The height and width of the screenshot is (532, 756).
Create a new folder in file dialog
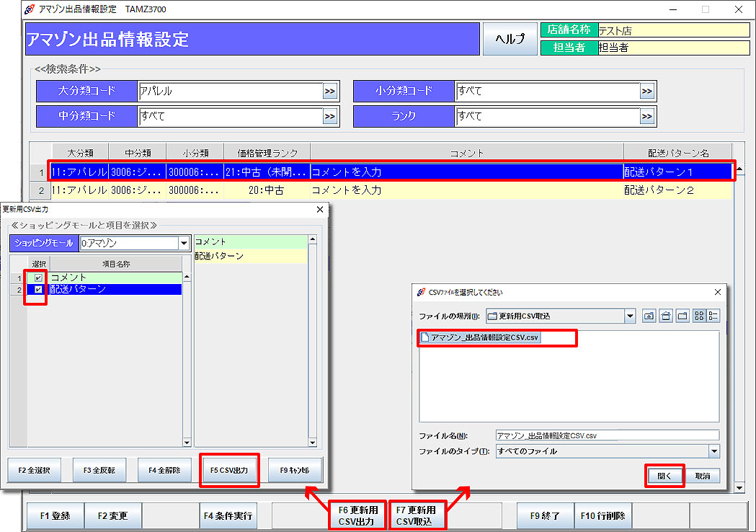pyautogui.click(x=682, y=316)
